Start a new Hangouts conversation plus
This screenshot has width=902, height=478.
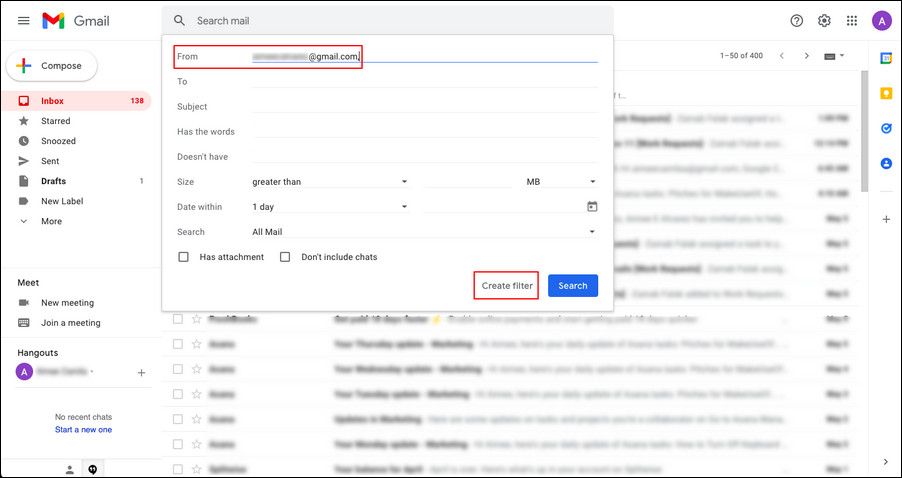pos(141,373)
